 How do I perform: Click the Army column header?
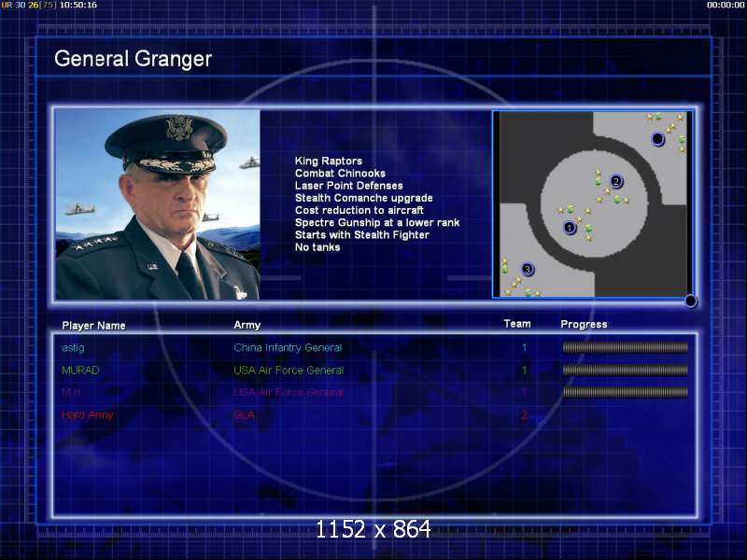click(x=247, y=325)
